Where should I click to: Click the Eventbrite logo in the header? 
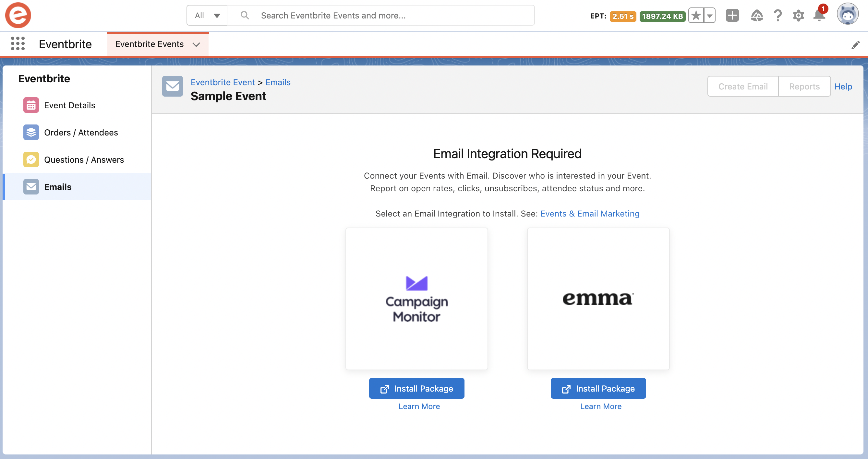coord(18,15)
